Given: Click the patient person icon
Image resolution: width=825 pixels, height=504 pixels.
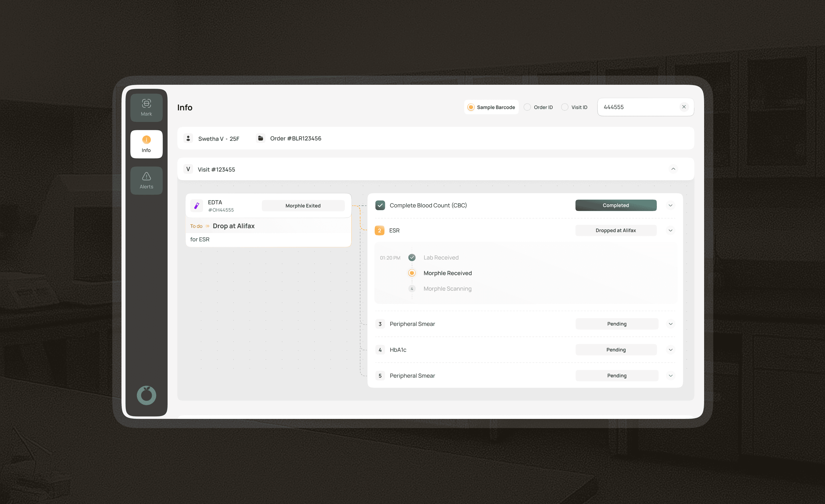Looking at the screenshot, I should point(188,138).
